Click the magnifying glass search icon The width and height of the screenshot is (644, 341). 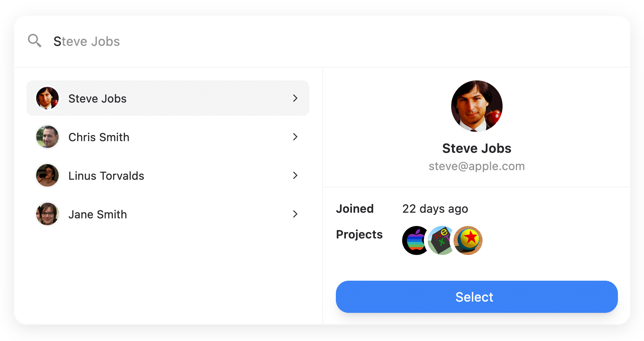pos(35,41)
